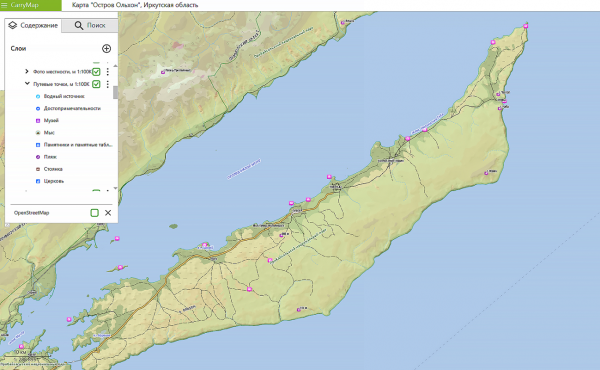Click the add layer plus icon
The width and height of the screenshot is (600, 370).
pos(106,49)
